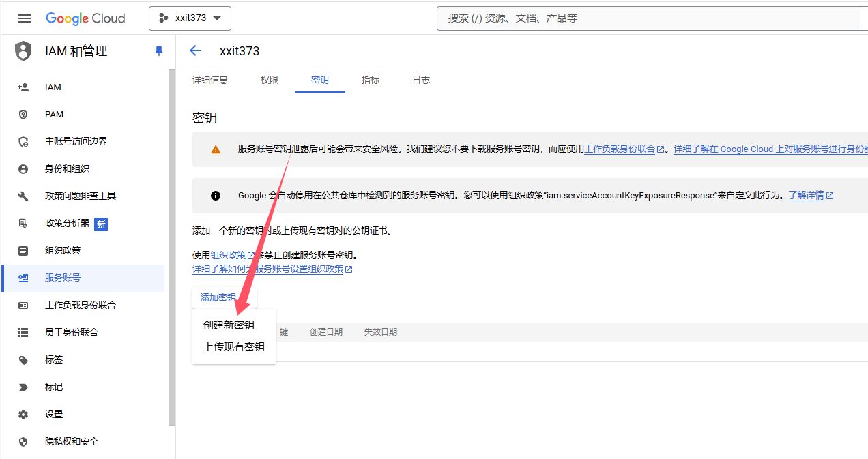Click the 政策分析器 icon in sidebar

click(23, 224)
